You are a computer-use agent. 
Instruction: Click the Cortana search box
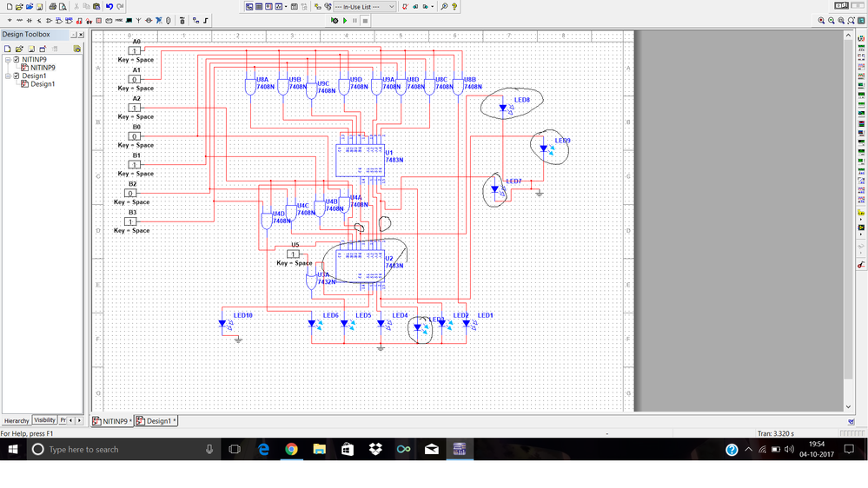click(123, 449)
